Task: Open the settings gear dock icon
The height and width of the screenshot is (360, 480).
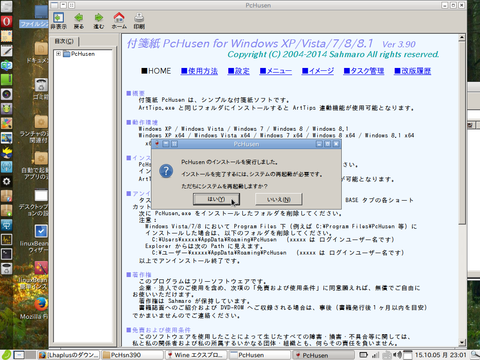Action: (x=6, y=181)
